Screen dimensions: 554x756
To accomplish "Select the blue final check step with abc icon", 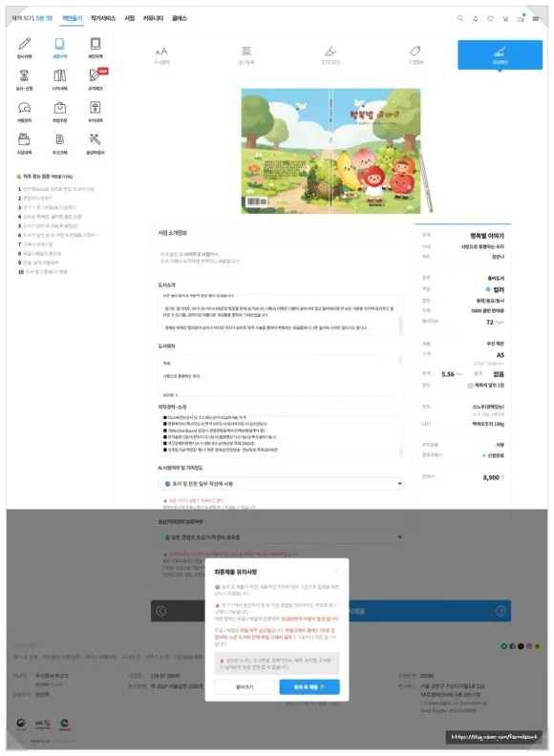I will tap(500, 54).
